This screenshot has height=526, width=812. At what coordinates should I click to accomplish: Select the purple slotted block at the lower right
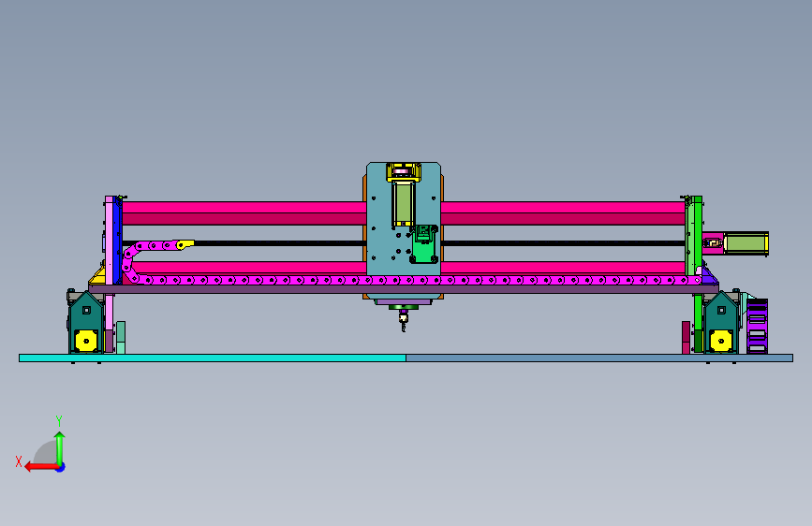click(757, 326)
